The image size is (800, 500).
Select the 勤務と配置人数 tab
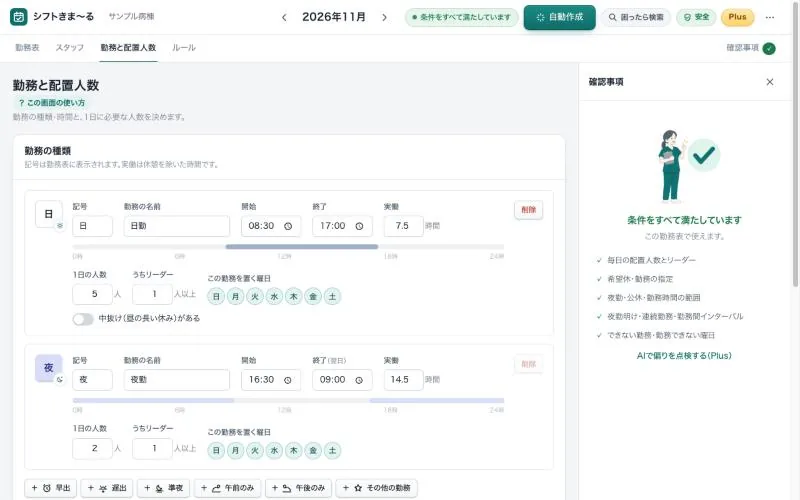128,48
